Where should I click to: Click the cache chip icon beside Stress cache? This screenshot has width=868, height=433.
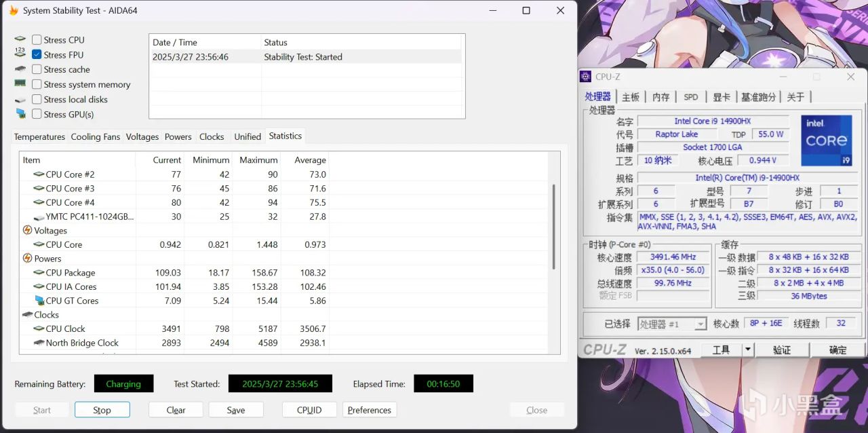(x=20, y=69)
